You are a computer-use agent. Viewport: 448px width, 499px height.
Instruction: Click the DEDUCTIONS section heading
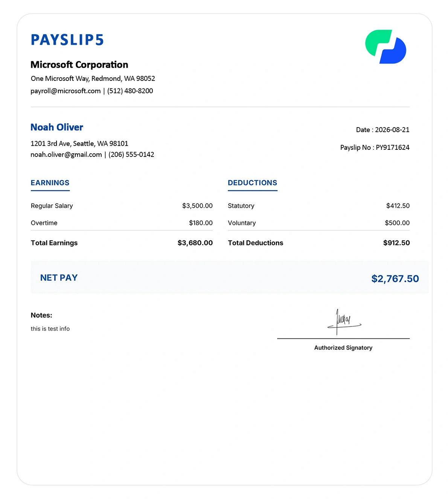252,183
